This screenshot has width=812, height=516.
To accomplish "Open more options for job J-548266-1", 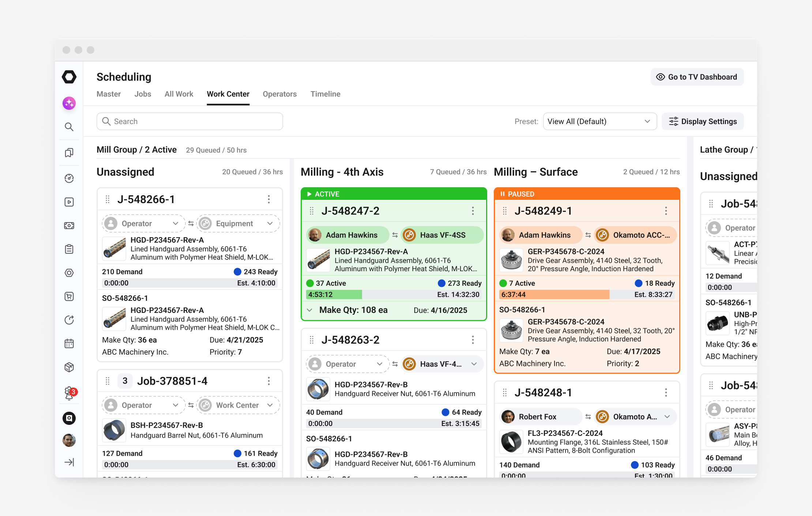I will point(269,199).
